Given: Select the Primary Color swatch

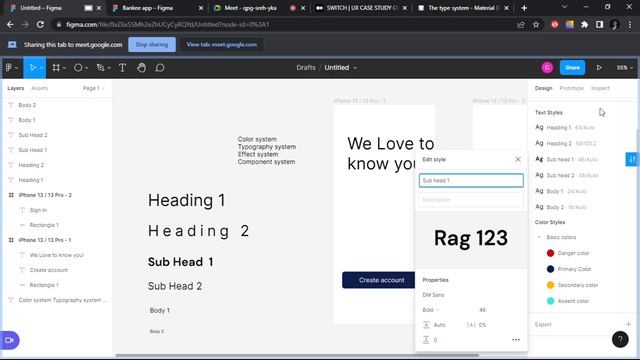Looking at the screenshot, I should click(550, 269).
